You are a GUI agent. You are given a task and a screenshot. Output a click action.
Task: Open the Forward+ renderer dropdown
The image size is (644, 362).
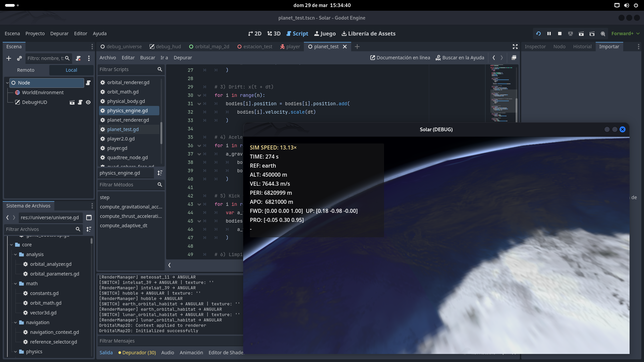coord(625,34)
